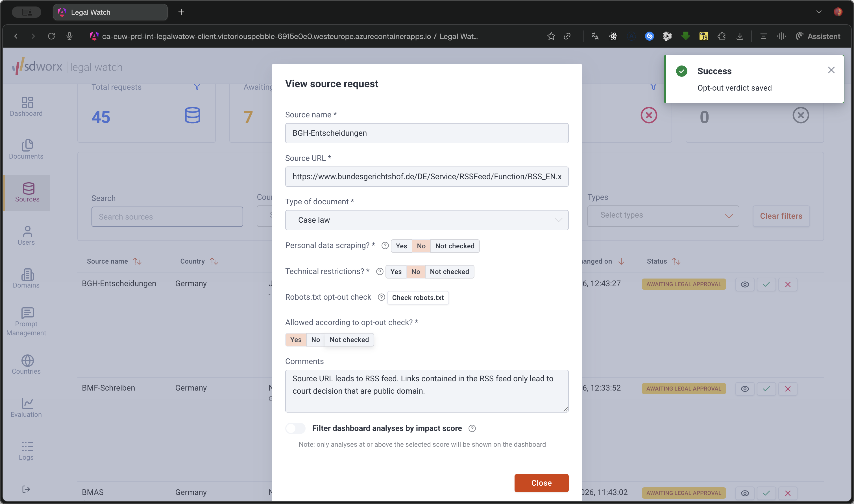Show help for Personal data scraping

[385, 246]
